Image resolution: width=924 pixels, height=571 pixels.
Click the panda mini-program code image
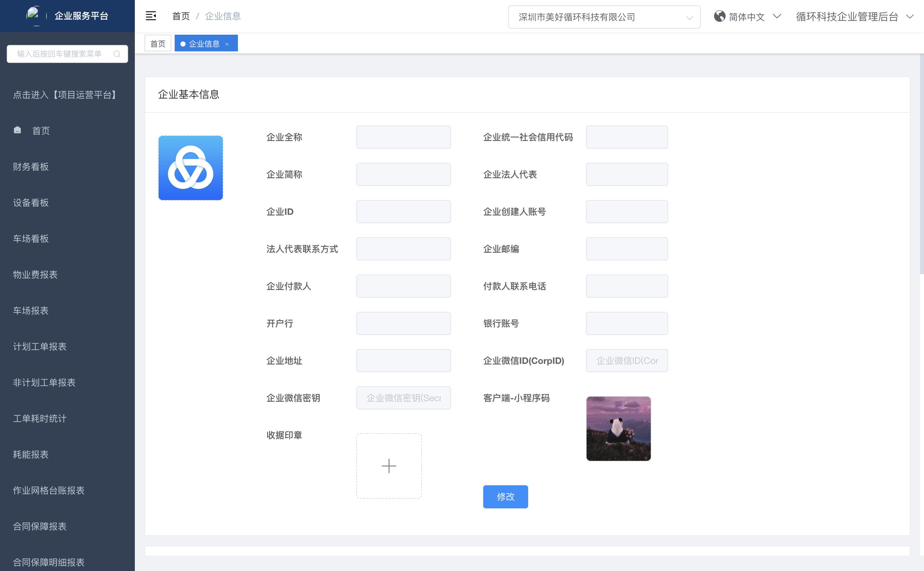pyautogui.click(x=618, y=428)
